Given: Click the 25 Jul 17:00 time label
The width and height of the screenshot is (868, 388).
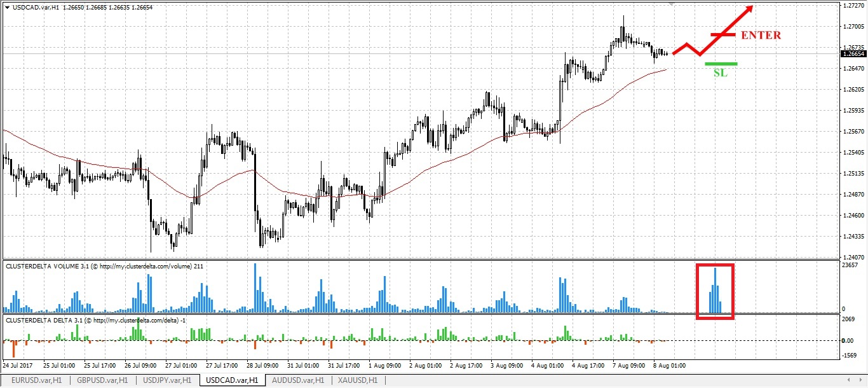Looking at the screenshot, I should click(100, 366).
